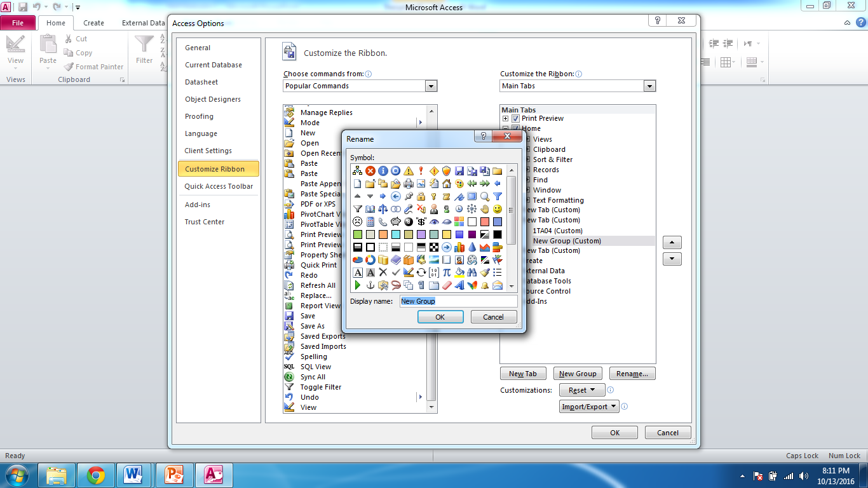Pick the dollar sign symbol
868x488 pixels.
pos(421,222)
